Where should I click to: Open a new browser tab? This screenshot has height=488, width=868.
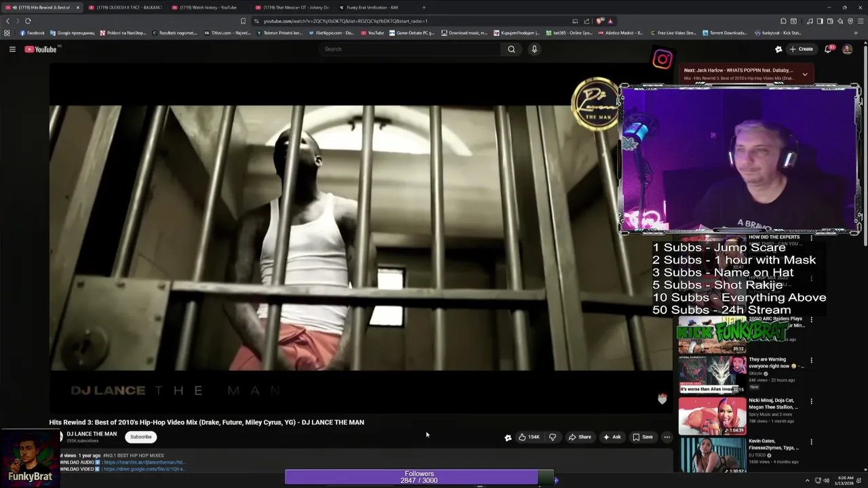(x=424, y=7)
